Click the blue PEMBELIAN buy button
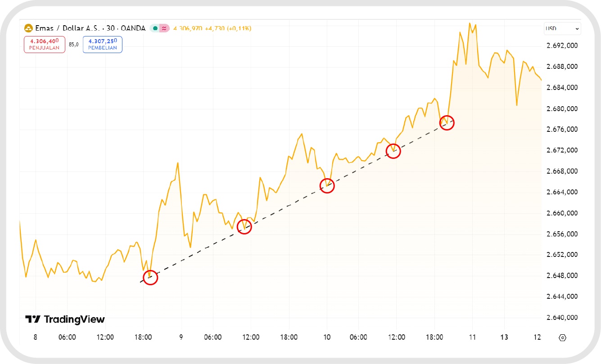The height and width of the screenshot is (364, 601). pos(103,45)
